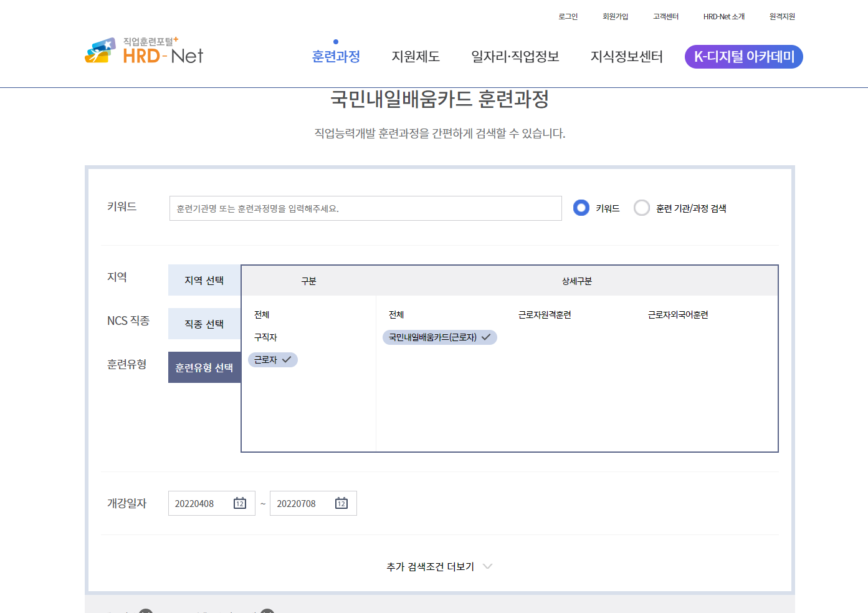Select 훈련 기관/과정 검색 radio button
Viewport: 868px width, 613px height.
click(x=642, y=208)
